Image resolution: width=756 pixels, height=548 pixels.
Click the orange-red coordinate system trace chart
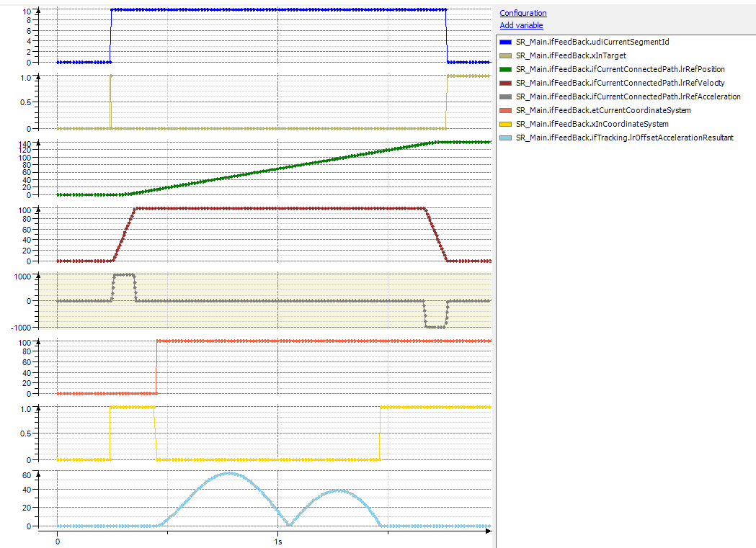coord(265,367)
